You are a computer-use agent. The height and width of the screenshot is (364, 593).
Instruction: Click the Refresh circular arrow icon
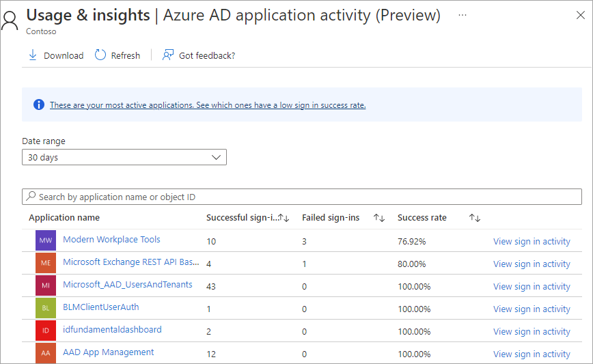[x=100, y=55]
